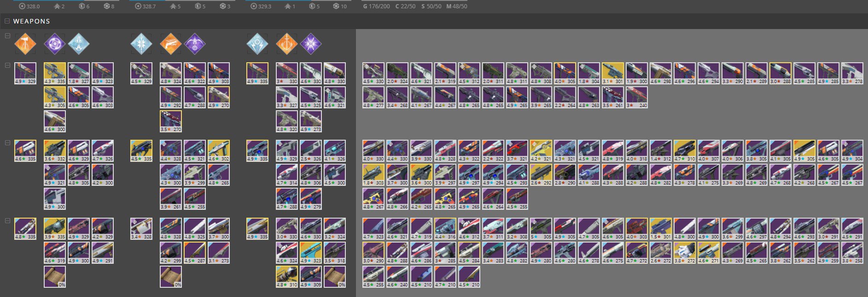Screen dimensions: 868x297
Task: Open weapon tile rated 4.8 power 324
Action: [x=171, y=73]
